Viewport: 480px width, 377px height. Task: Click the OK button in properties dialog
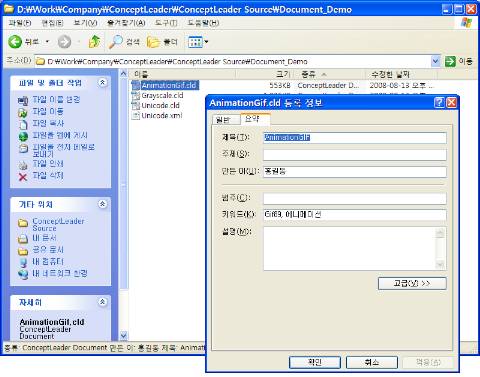(315, 362)
